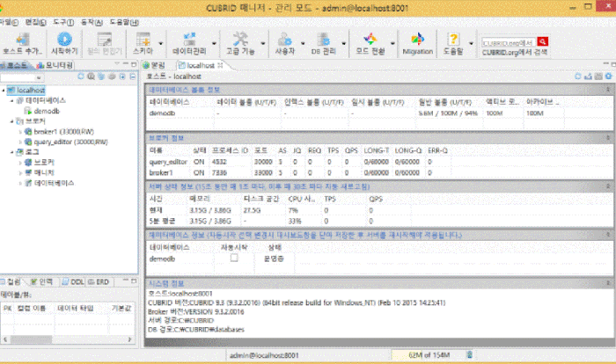Switch to the 모니터링 tab
616x364 pixels.
55,65
